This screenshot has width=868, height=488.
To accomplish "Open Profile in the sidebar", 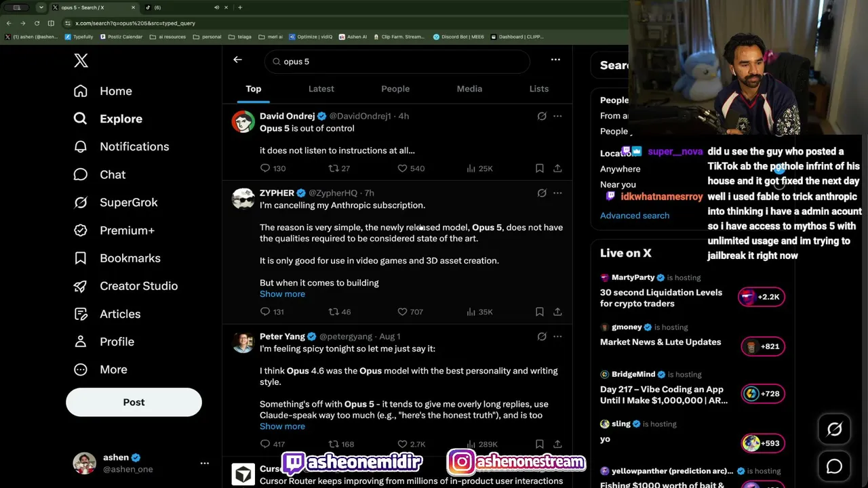I will (x=103, y=342).
